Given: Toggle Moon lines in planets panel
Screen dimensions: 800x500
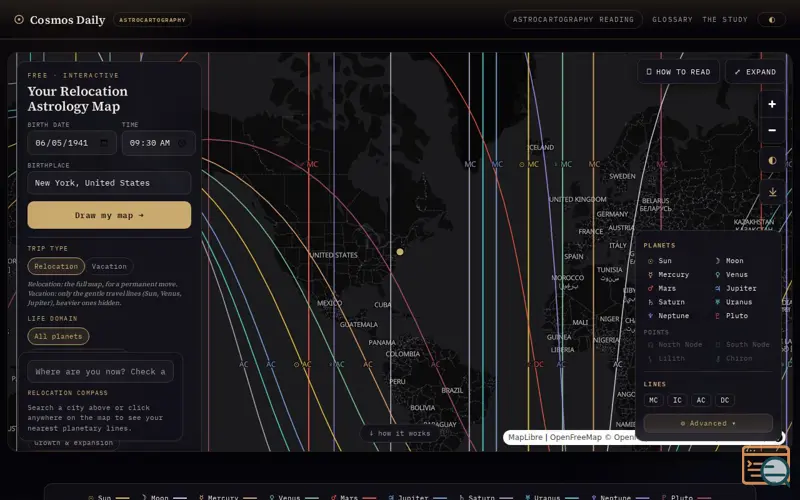Looking at the screenshot, I should [x=729, y=261].
